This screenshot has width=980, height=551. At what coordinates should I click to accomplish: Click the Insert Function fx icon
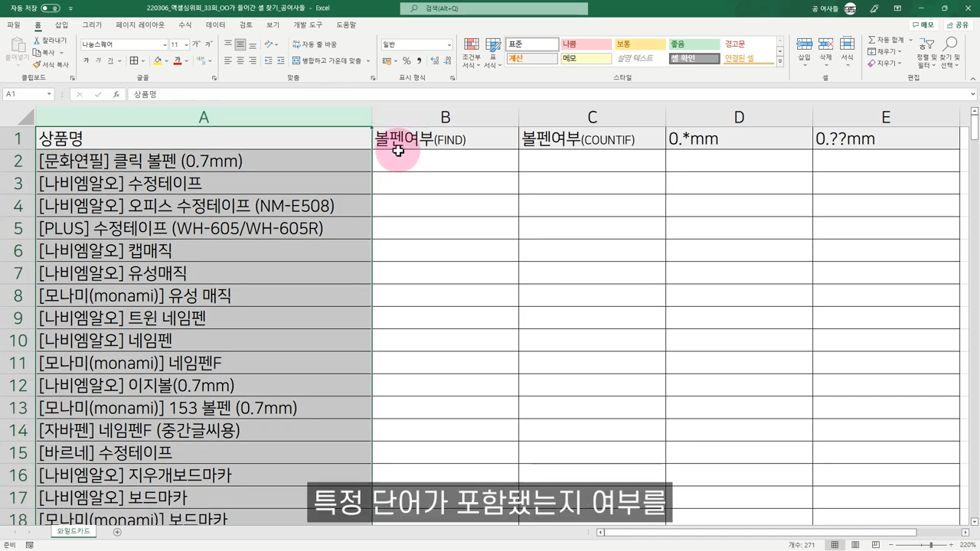tap(116, 94)
